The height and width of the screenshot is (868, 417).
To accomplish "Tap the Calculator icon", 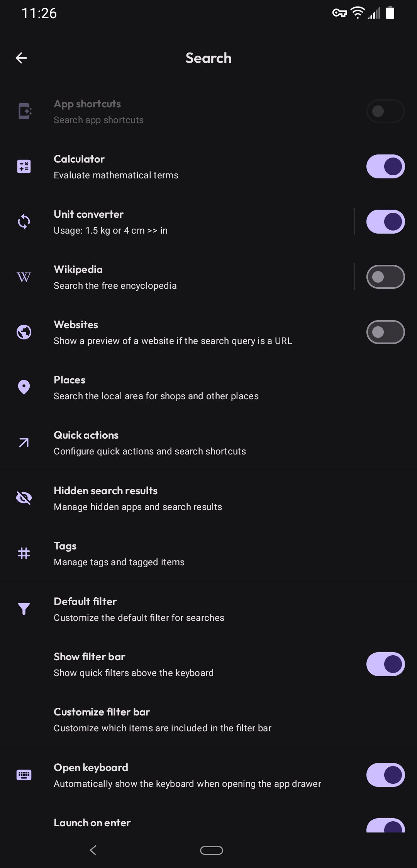I will click(24, 166).
